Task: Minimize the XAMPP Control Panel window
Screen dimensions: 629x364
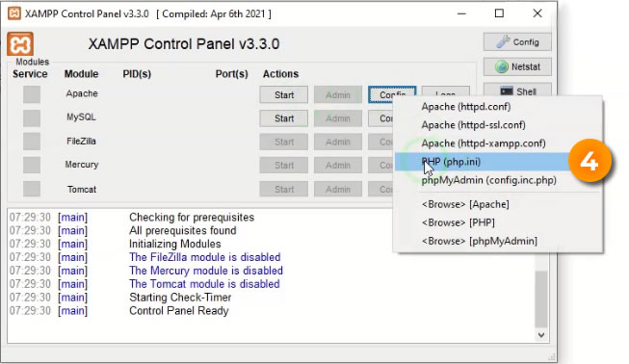Action: click(x=461, y=13)
